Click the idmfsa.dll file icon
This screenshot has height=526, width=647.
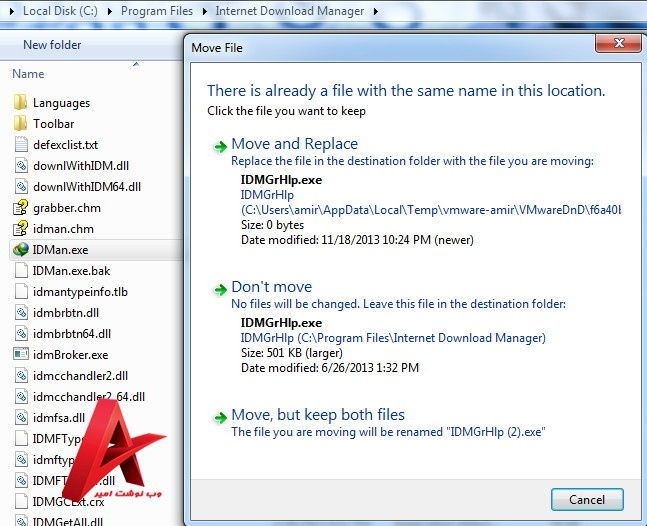tap(21, 417)
